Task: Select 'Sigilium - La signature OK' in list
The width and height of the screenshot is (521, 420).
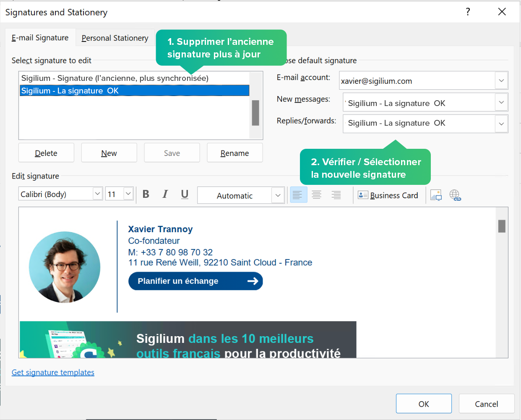Action: (x=134, y=91)
